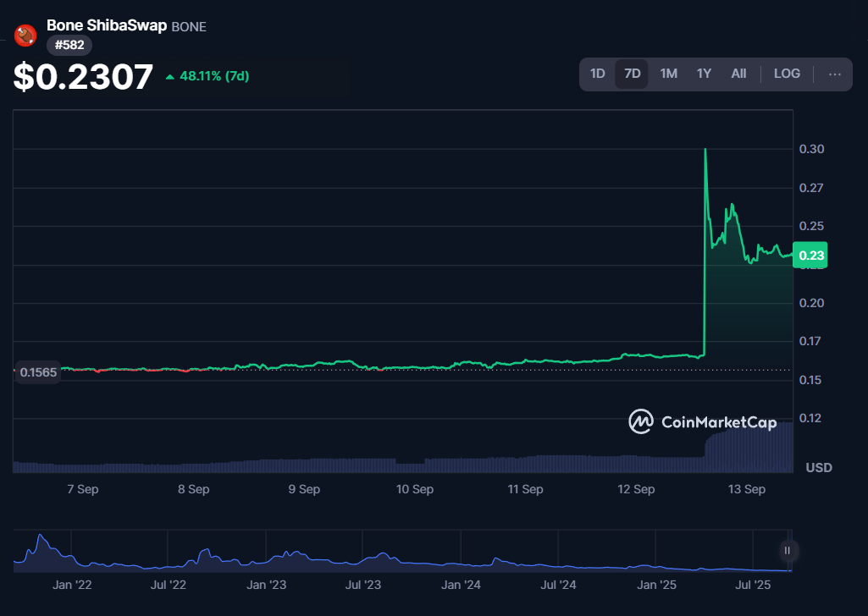This screenshot has height=616, width=868.
Task: Click Jul '24 on the overview timeline
Action: pyautogui.click(x=558, y=585)
